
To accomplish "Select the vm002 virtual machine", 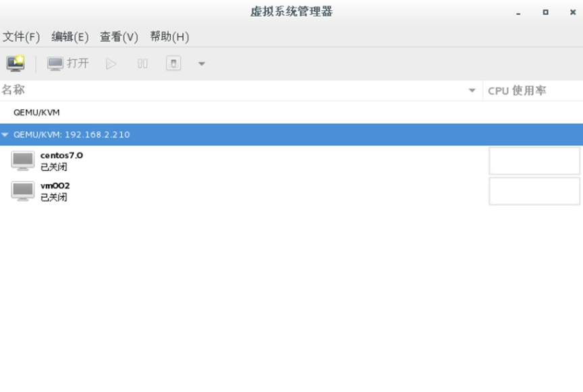I will pyautogui.click(x=55, y=191).
